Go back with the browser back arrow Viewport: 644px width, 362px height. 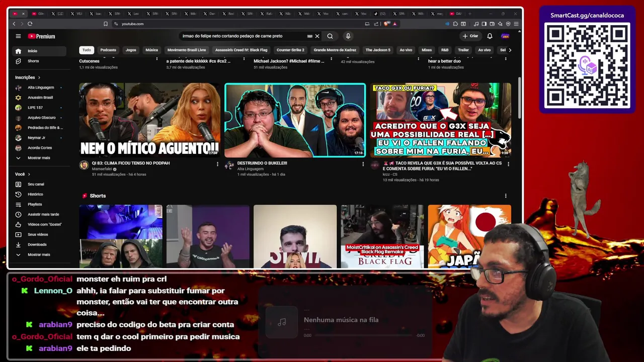14,24
